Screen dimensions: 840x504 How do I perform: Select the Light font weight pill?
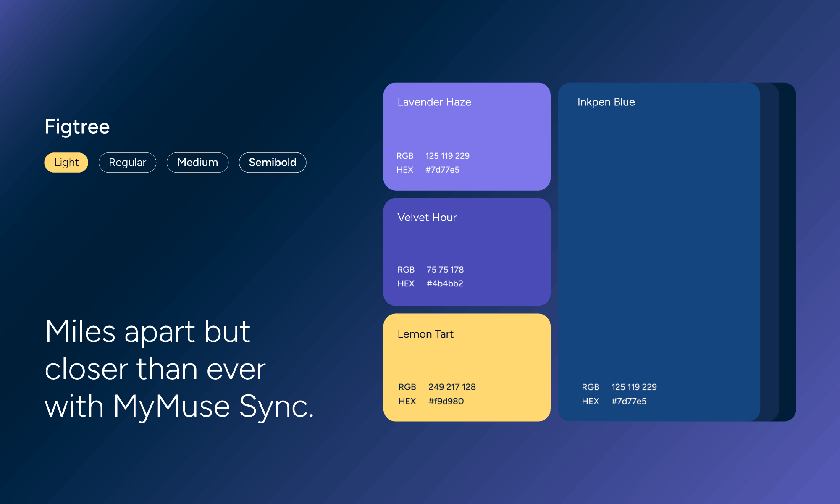click(x=66, y=163)
